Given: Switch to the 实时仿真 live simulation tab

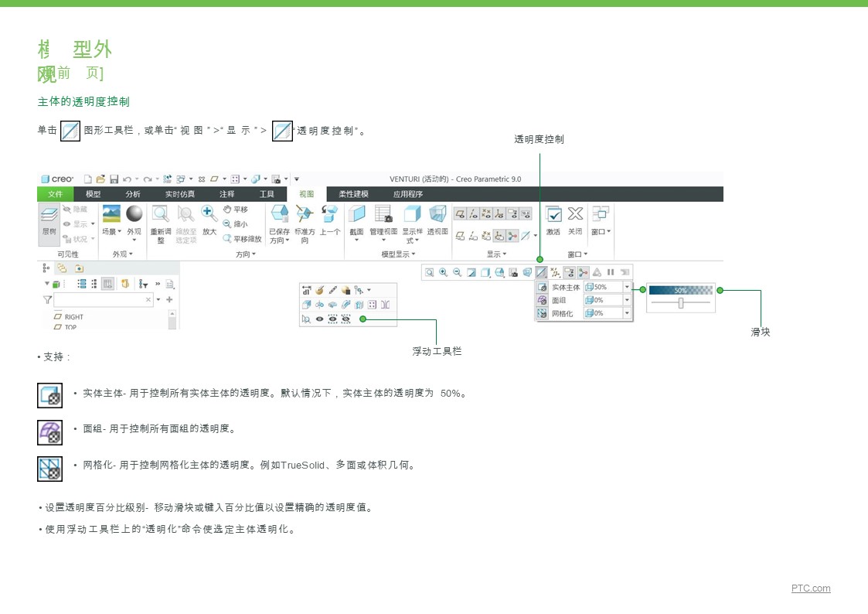Looking at the screenshot, I should [180, 194].
